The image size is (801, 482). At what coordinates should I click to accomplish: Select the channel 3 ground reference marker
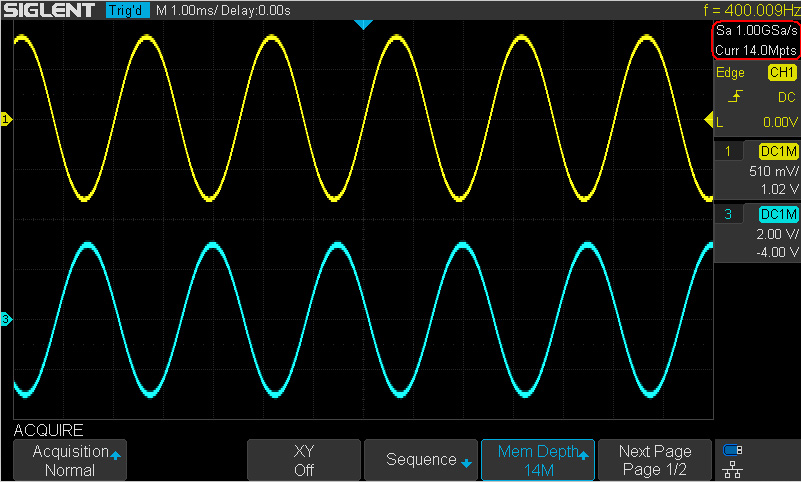(x=6, y=320)
